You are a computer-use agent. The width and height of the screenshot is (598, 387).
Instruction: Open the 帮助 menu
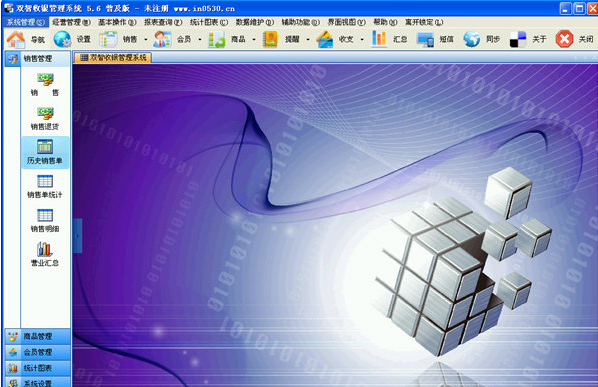pyautogui.click(x=385, y=22)
